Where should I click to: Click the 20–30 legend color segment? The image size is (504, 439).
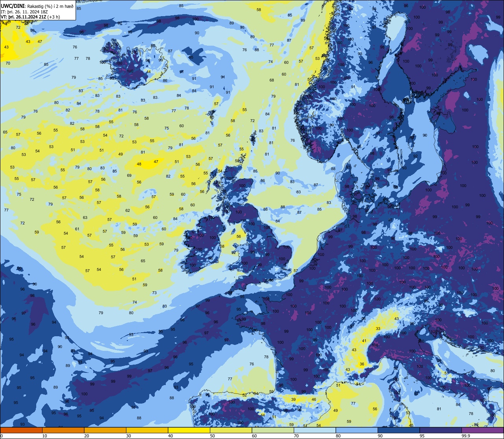coord(105,430)
